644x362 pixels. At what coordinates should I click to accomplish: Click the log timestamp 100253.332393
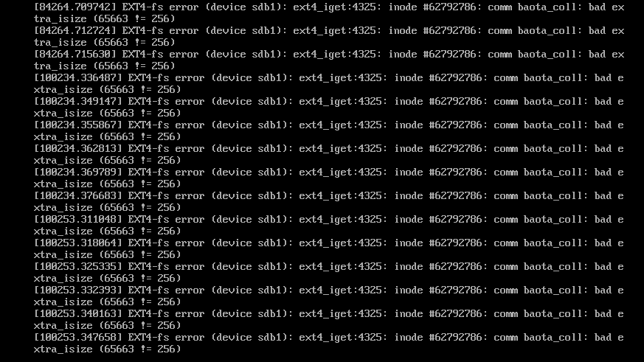click(78, 290)
